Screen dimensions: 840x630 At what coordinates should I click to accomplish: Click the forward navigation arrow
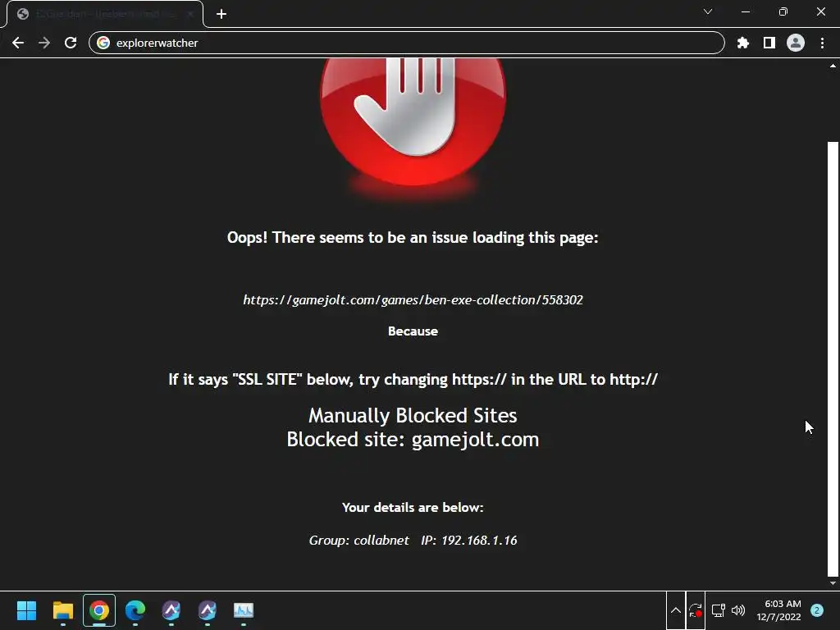coord(44,43)
